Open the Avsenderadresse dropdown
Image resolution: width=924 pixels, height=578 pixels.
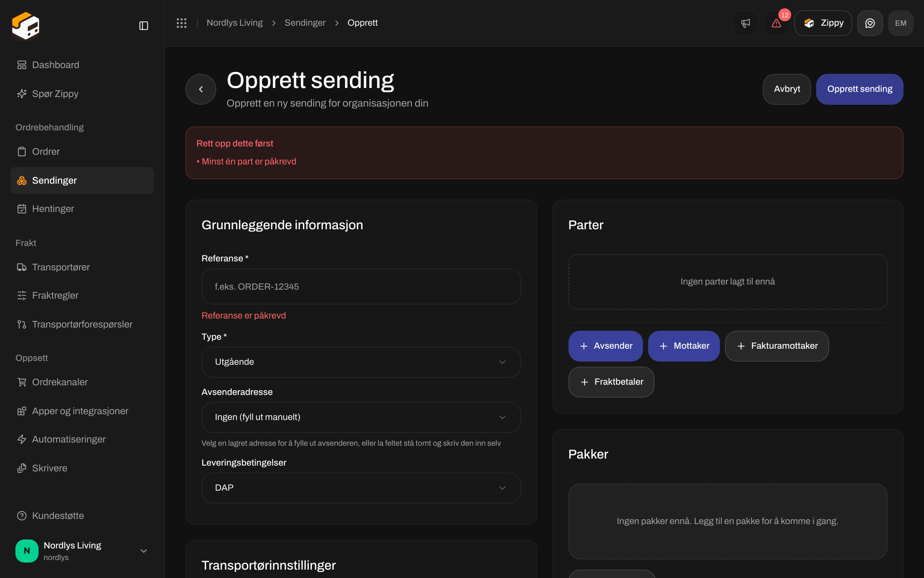pyautogui.click(x=361, y=417)
